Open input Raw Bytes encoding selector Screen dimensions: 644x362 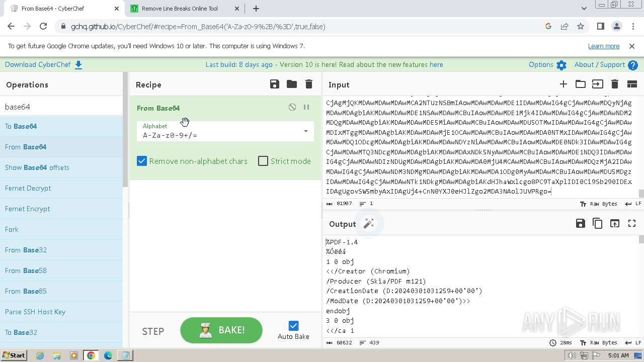pos(599,204)
